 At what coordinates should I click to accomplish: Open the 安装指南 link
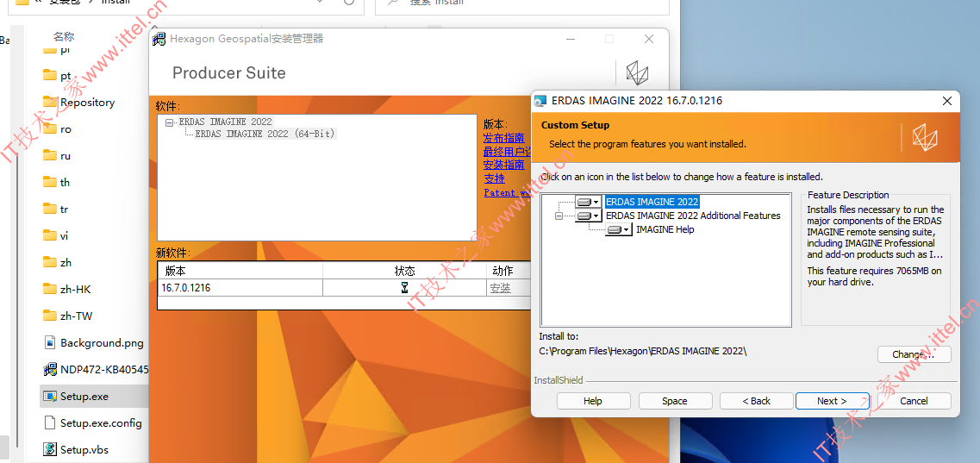click(503, 165)
